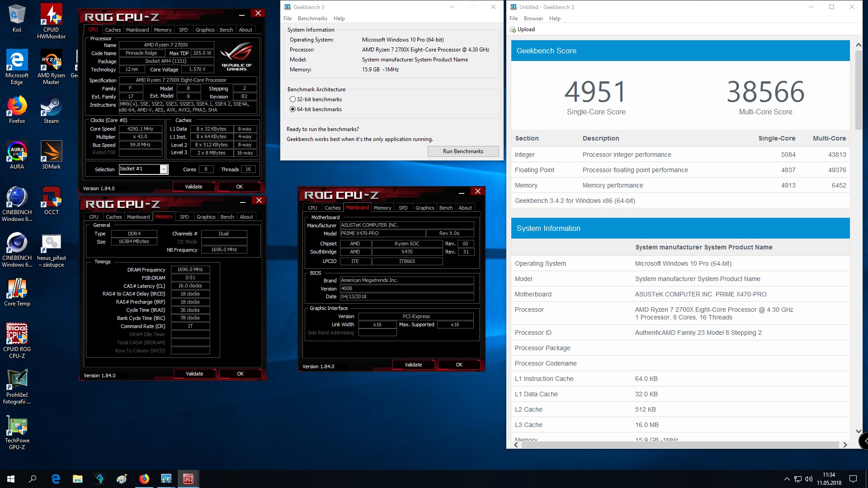The width and height of the screenshot is (868, 488).
Task: Open the Recycle Bin (Koš) desktop icon
Action: 17,18
